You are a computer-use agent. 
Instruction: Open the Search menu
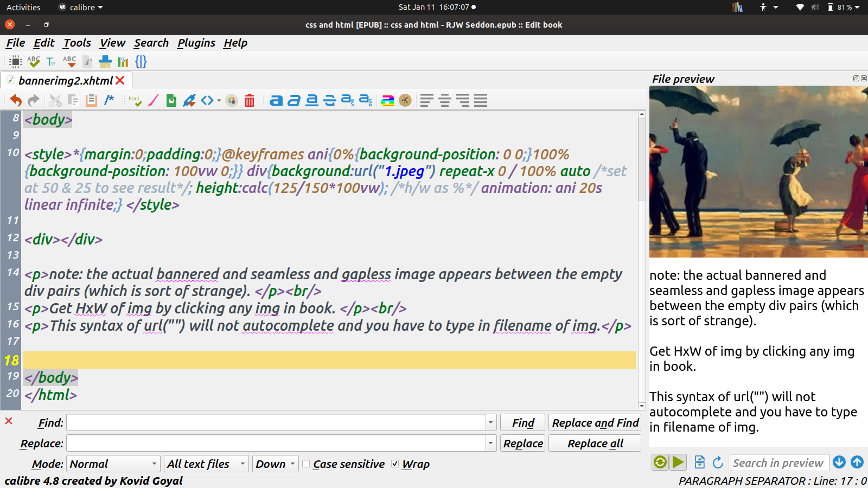pos(151,43)
